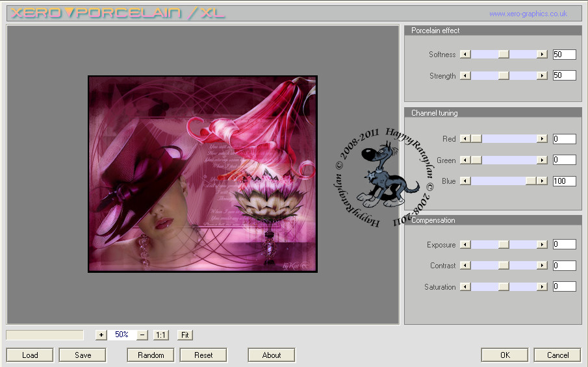Confirm the effect with OK
Viewport: 588px width, 367px height.
click(x=505, y=355)
